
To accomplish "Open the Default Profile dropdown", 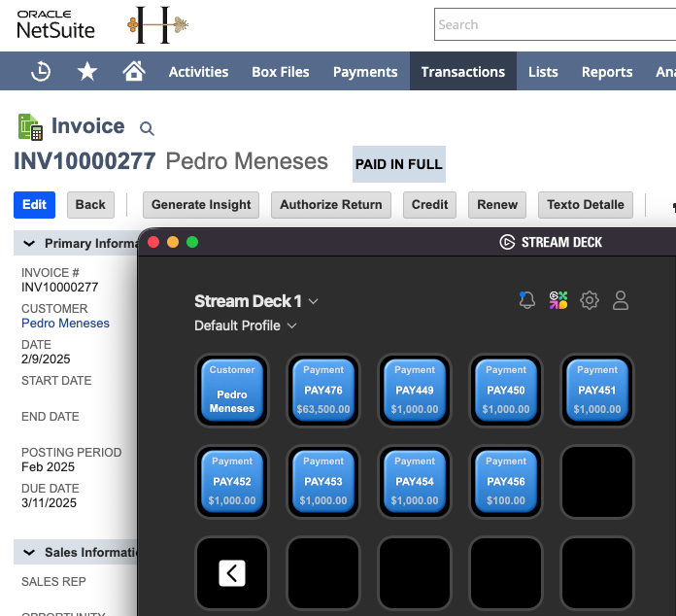I will point(246,325).
